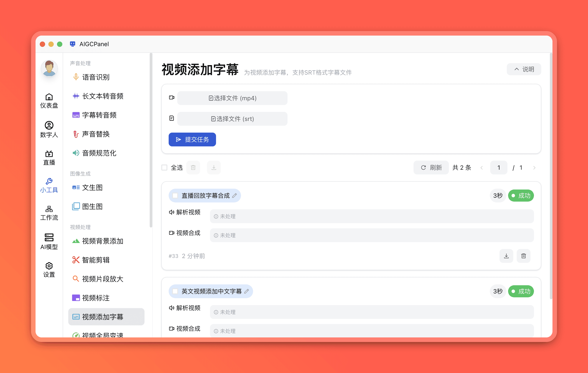Collapse the 说明 description panel
The image size is (588, 373).
(524, 69)
